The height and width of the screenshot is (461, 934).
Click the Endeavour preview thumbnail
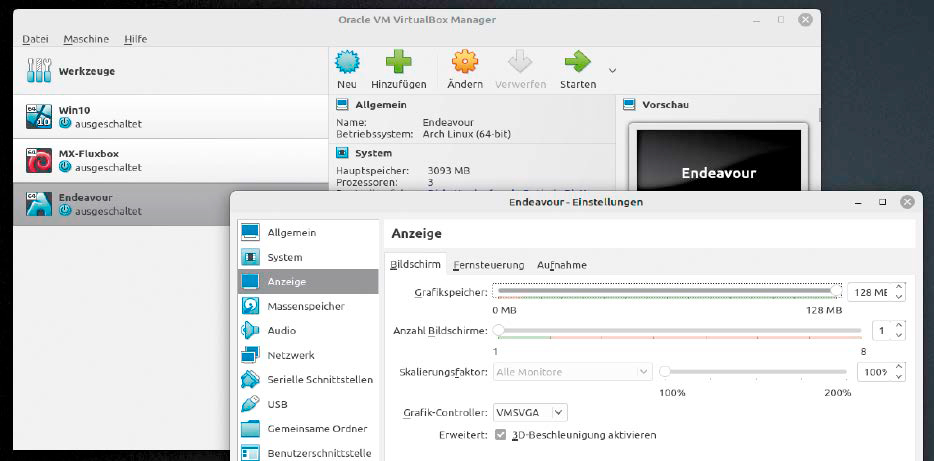tap(718, 161)
